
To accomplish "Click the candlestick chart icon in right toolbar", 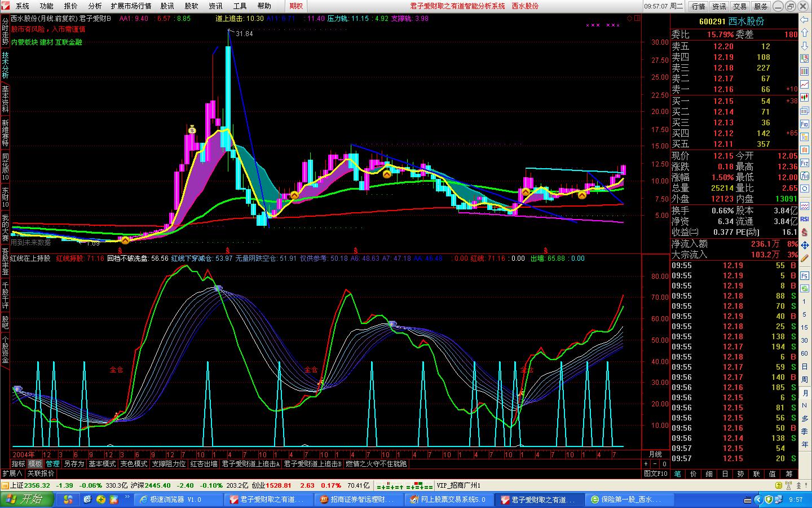I will click(804, 97).
